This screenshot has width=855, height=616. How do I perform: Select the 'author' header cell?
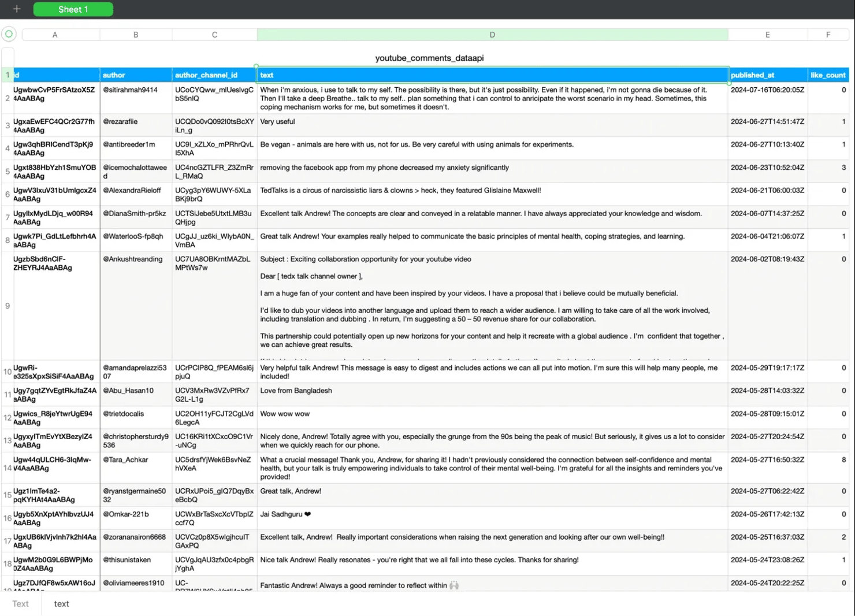[x=136, y=75]
